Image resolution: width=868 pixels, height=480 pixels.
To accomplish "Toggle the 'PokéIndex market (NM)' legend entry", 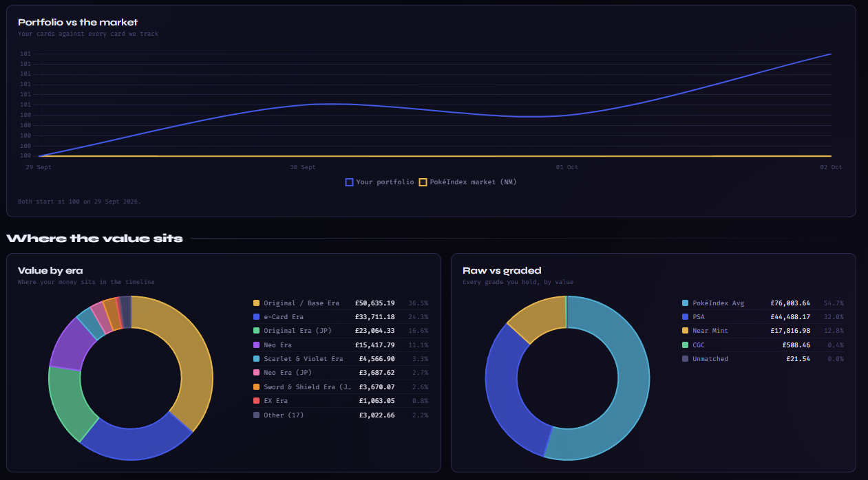I will point(467,182).
